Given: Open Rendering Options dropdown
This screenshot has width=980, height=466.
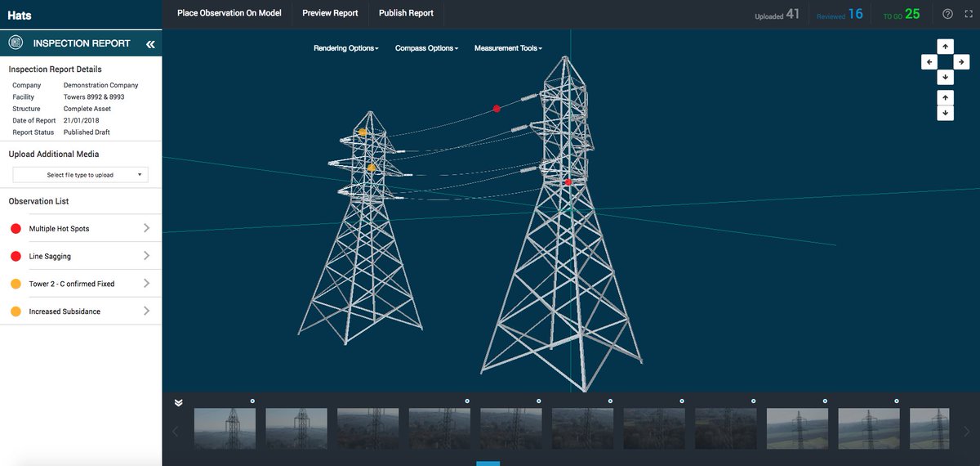Looking at the screenshot, I should pos(345,48).
